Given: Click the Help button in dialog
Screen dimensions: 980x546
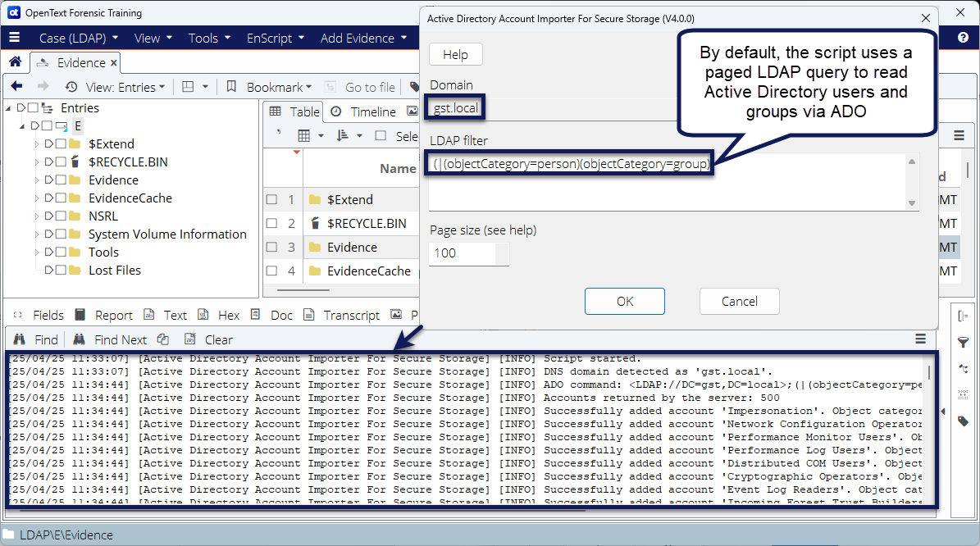Looking at the screenshot, I should [x=456, y=54].
